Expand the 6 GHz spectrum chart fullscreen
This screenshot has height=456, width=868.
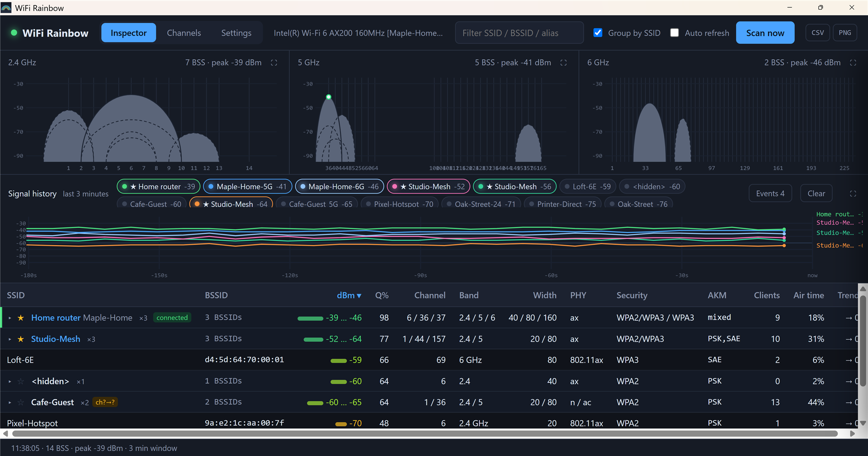coord(853,63)
